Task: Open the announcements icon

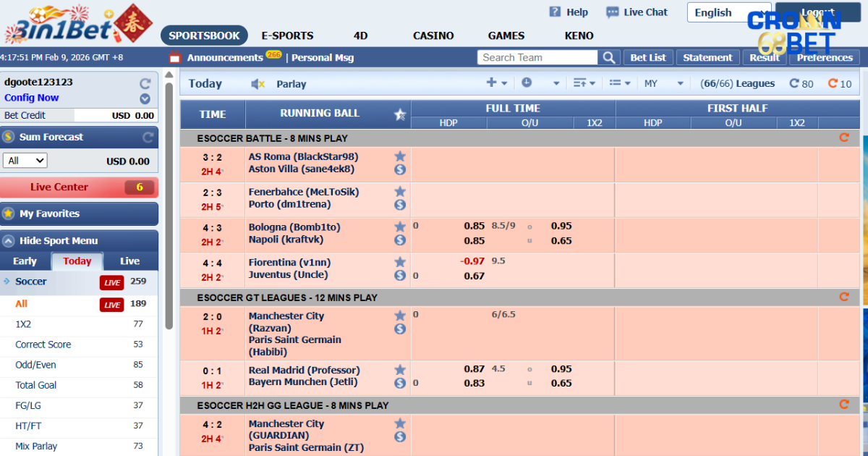Action: click(174, 58)
